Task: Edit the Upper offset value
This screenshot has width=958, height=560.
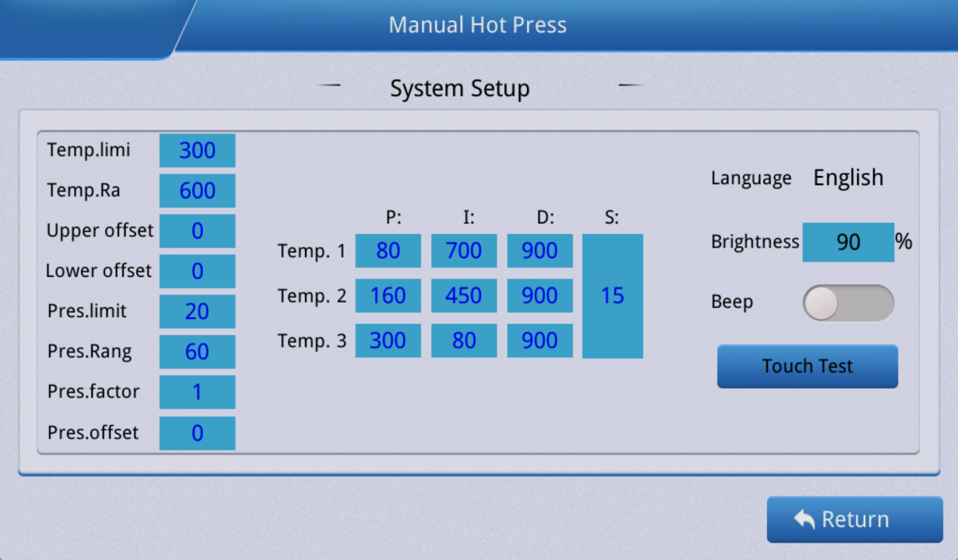Action: pos(197,231)
